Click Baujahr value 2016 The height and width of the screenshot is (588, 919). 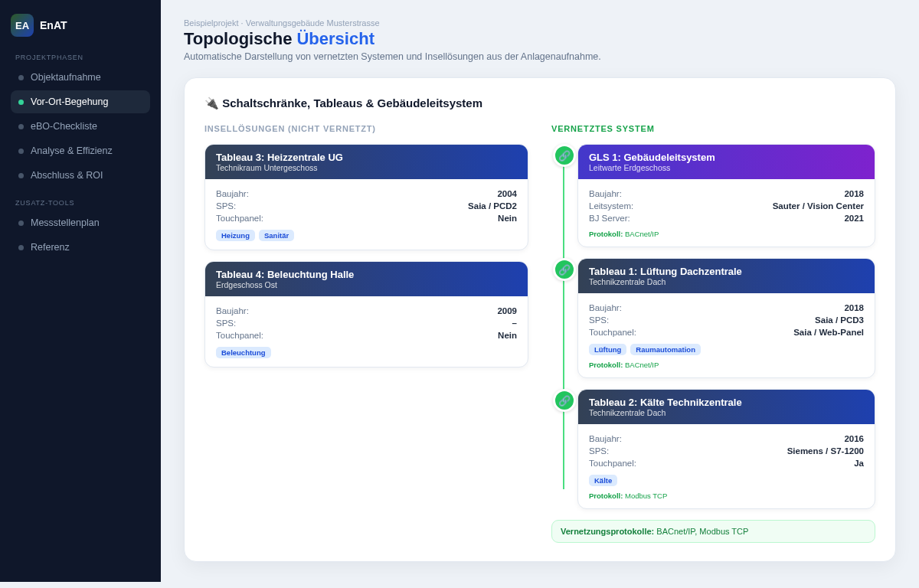tap(854, 439)
